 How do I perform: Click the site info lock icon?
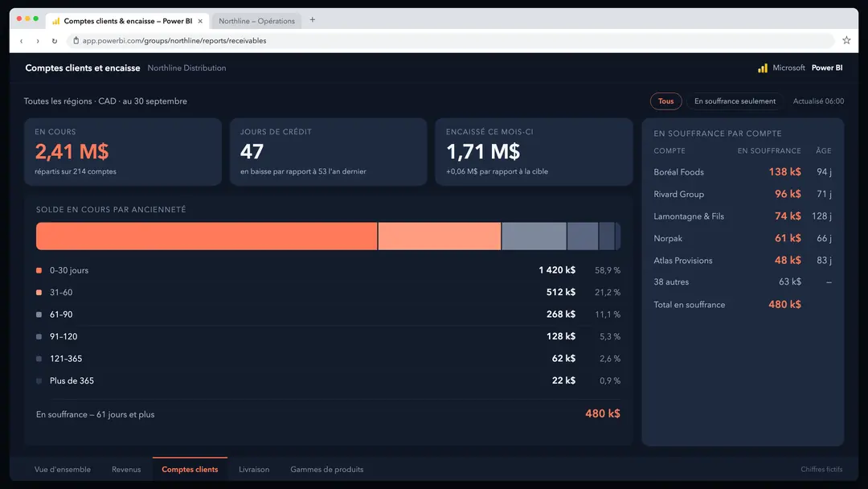click(x=76, y=40)
